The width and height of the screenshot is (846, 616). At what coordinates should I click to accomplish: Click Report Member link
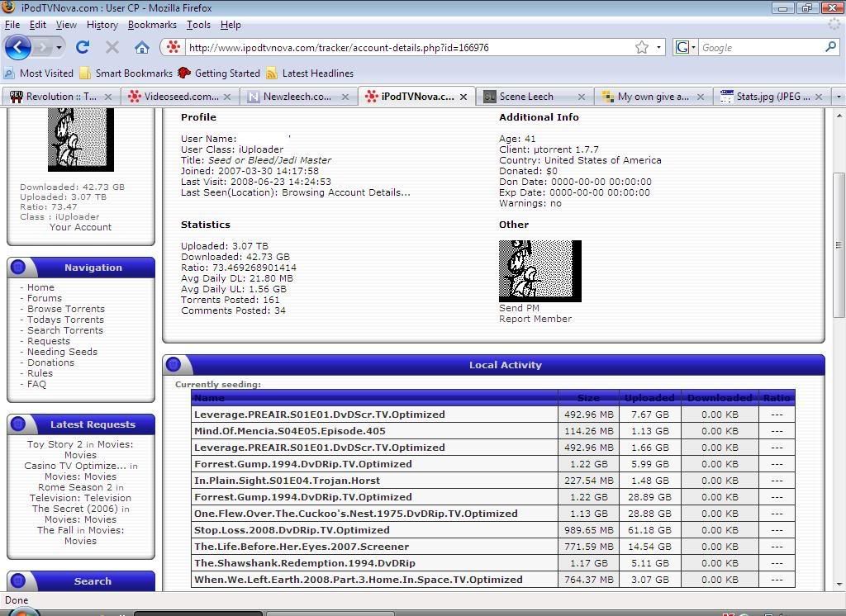[535, 319]
